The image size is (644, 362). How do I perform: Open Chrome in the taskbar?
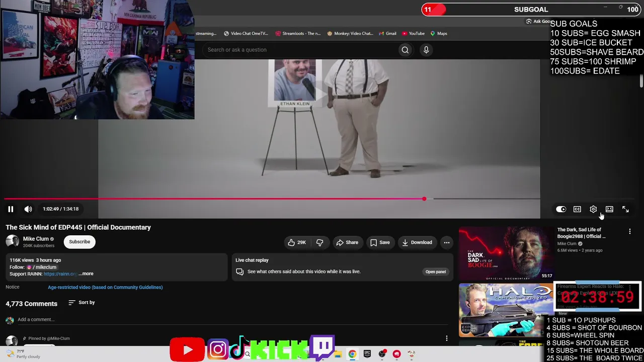[x=352, y=354]
